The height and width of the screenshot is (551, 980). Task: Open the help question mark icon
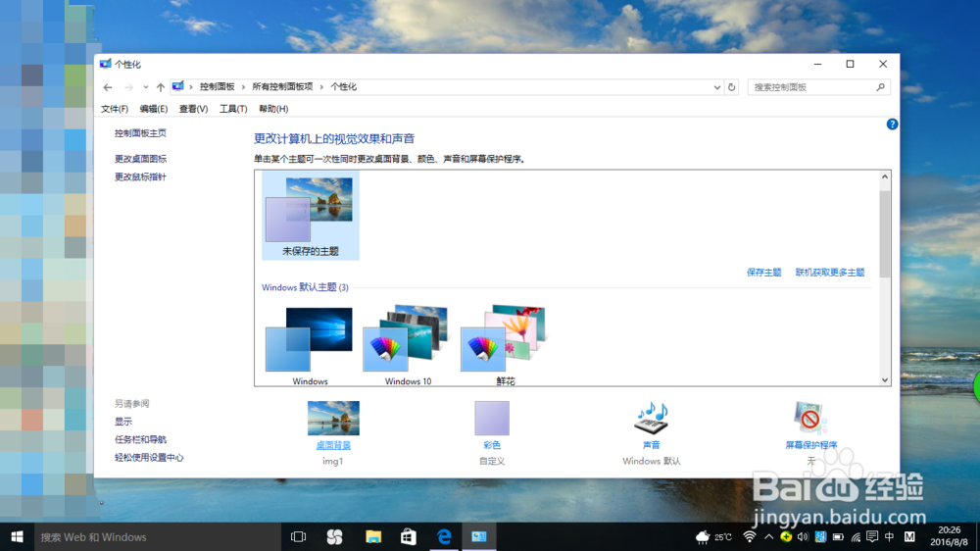pos(892,124)
